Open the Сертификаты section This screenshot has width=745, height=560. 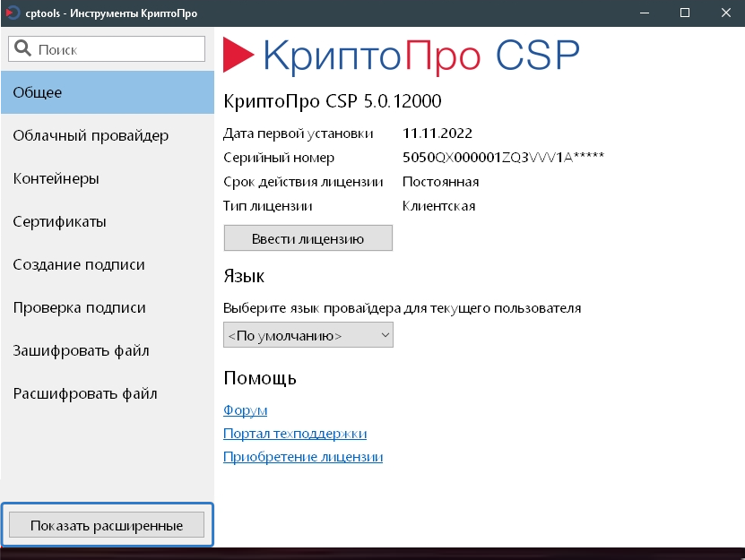(108, 221)
